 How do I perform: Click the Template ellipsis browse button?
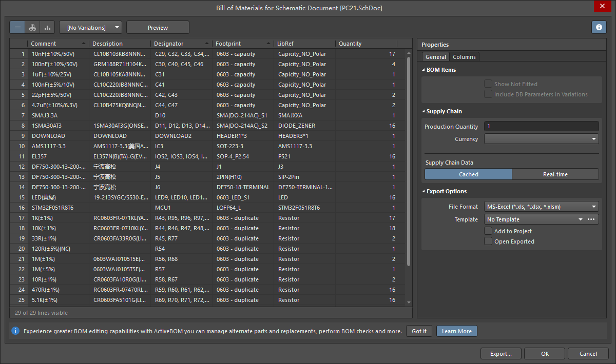591,219
